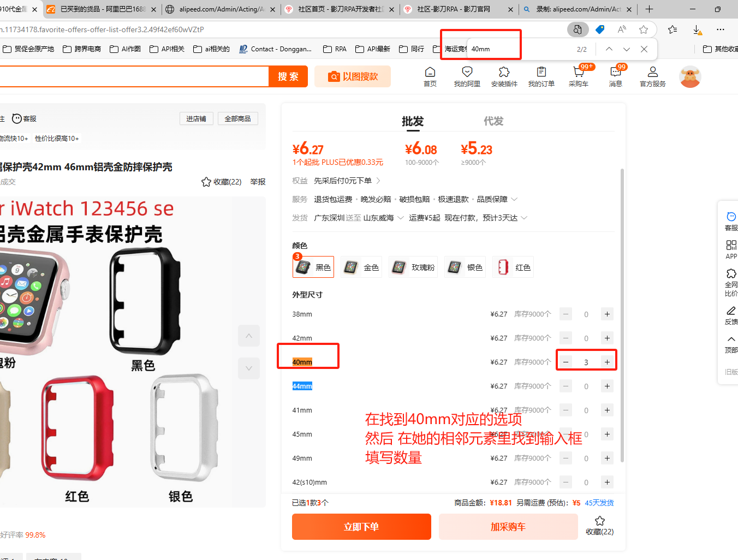Click 全部商品 button

point(238,118)
